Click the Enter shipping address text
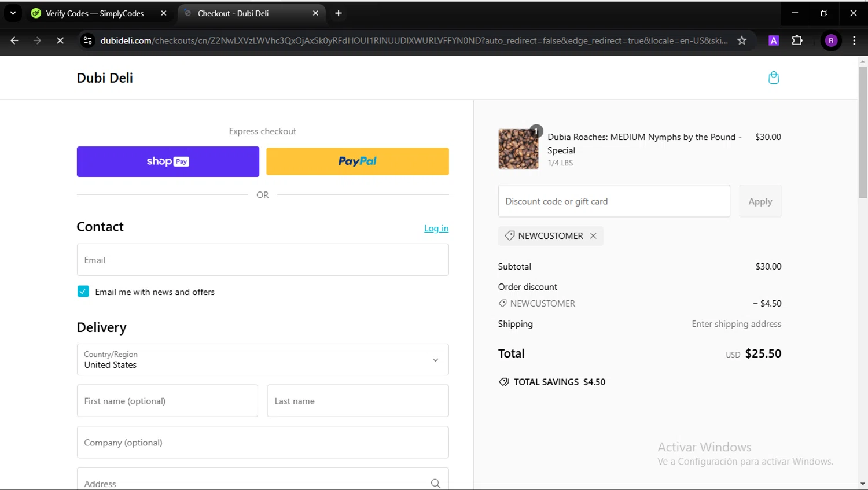868x490 pixels. click(736, 324)
